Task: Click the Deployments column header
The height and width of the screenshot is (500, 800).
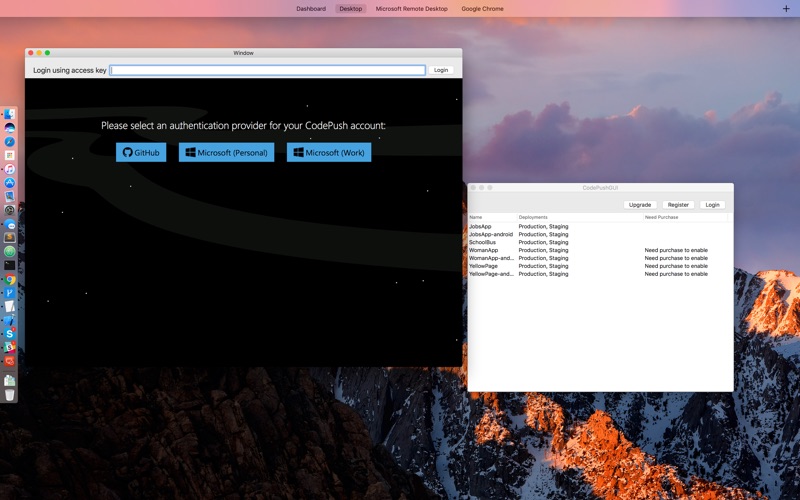Action: [x=580, y=217]
